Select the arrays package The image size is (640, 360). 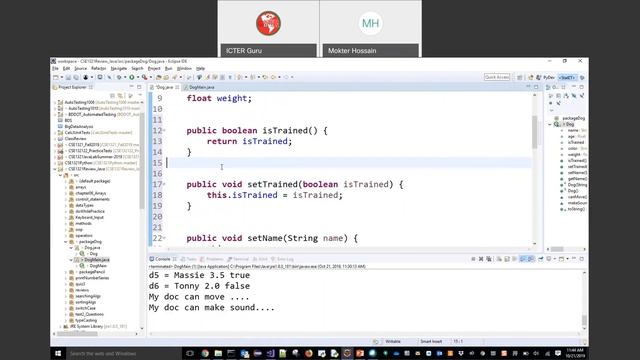(x=81, y=187)
